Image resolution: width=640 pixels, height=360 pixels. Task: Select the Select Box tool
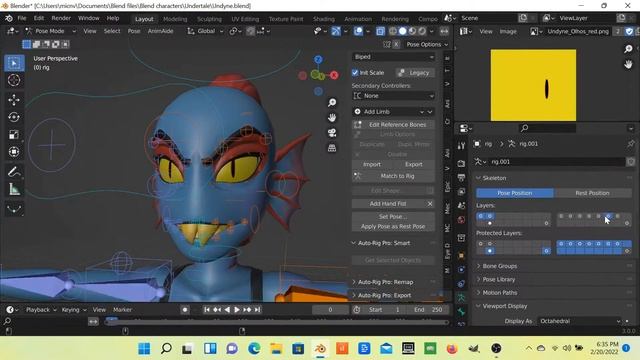[x=14, y=63]
